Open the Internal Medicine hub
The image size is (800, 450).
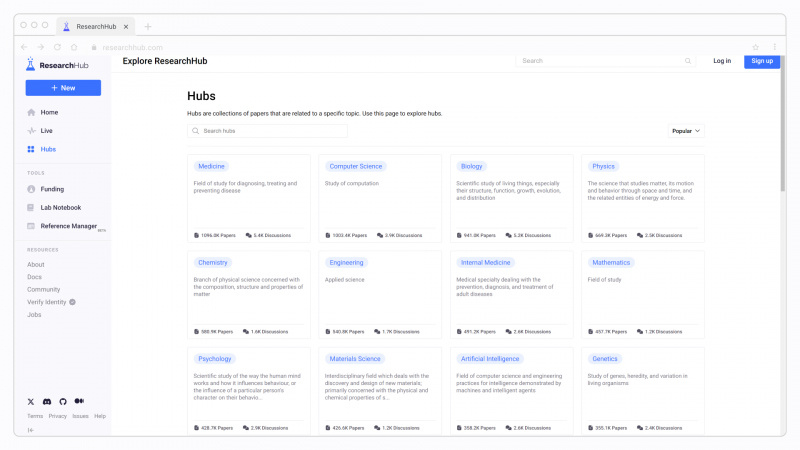click(x=485, y=263)
